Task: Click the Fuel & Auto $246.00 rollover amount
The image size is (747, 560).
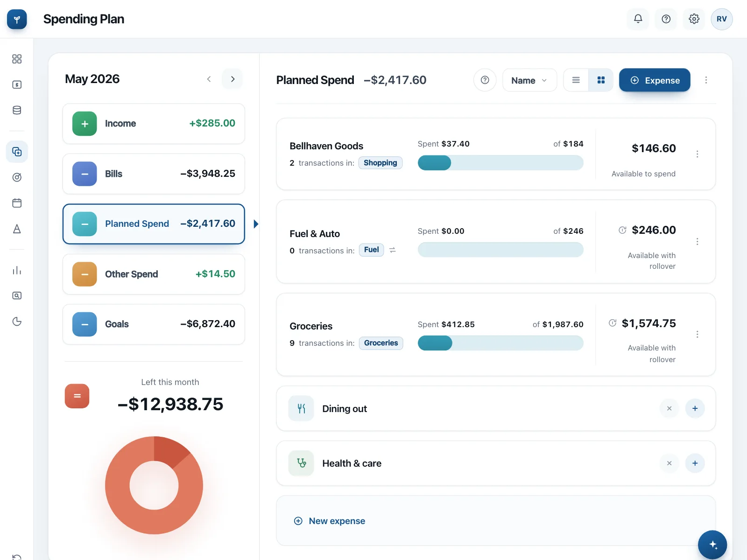Action: [x=654, y=230]
